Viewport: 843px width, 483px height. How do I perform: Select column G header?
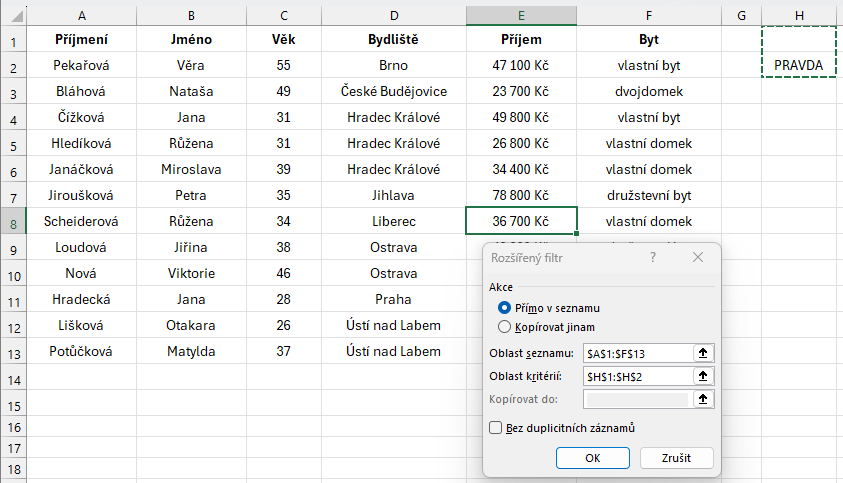741,16
